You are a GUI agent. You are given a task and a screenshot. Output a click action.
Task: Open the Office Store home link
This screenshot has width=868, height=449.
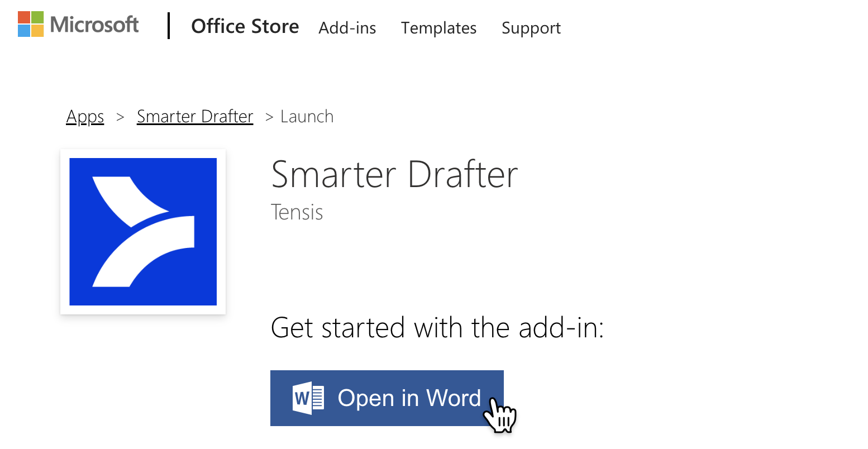click(x=245, y=26)
